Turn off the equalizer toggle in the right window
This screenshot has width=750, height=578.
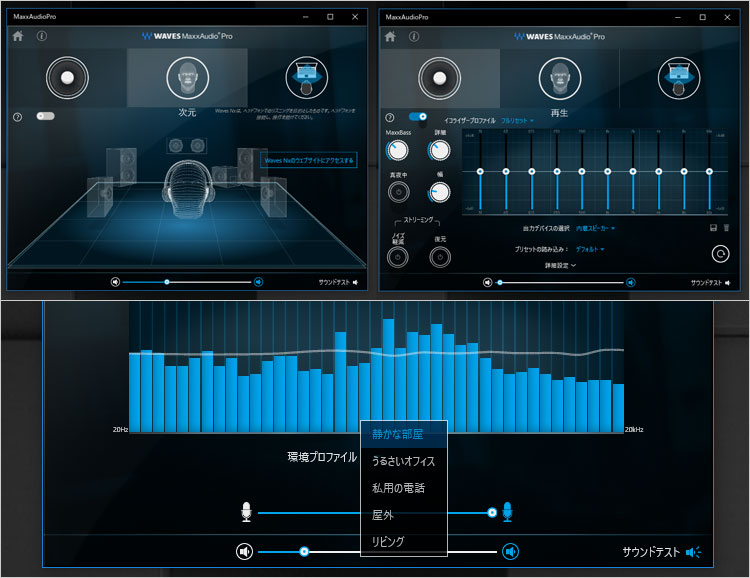tap(418, 117)
